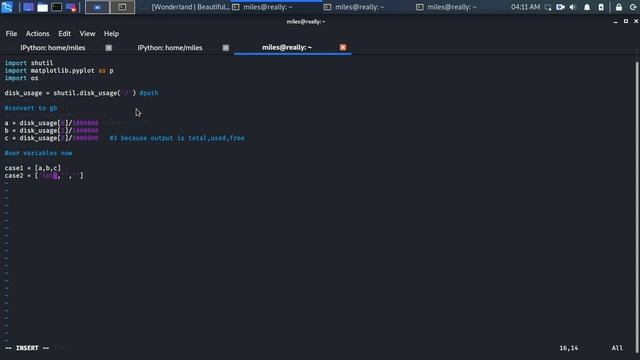Click the '#our variables now' comment
This screenshot has width=640, height=360.
tap(38, 153)
